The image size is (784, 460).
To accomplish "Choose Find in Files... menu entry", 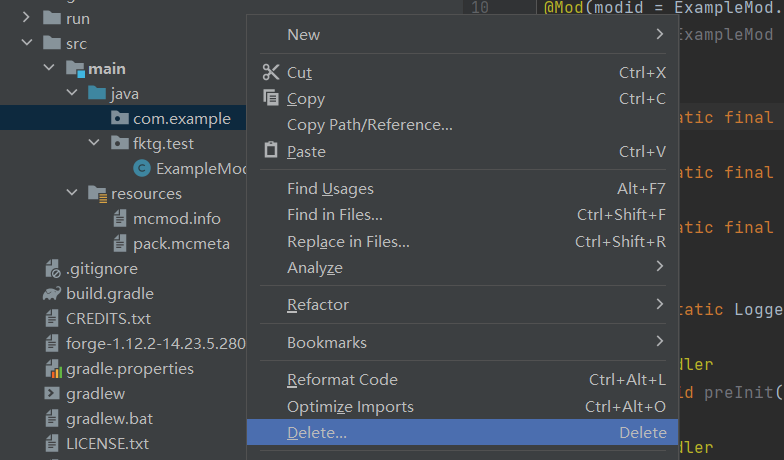I will (x=335, y=214).
